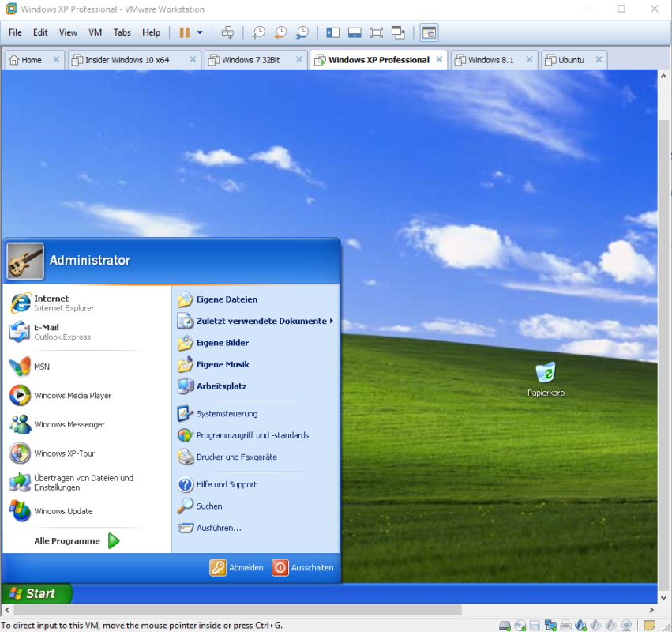Click the Ausschalten button

[303, 567]
